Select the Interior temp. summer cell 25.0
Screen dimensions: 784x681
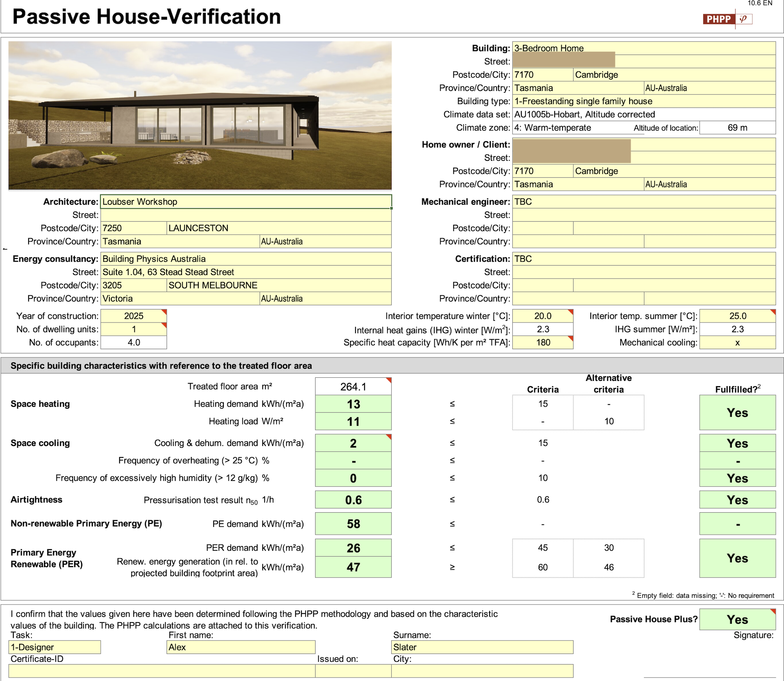coord(737,316)
